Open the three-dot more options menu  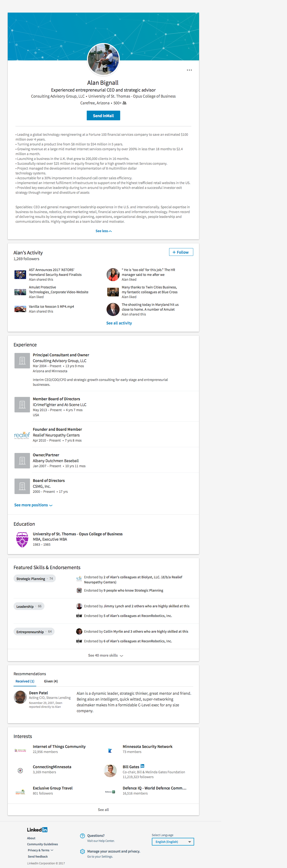[x=189, y=70]
